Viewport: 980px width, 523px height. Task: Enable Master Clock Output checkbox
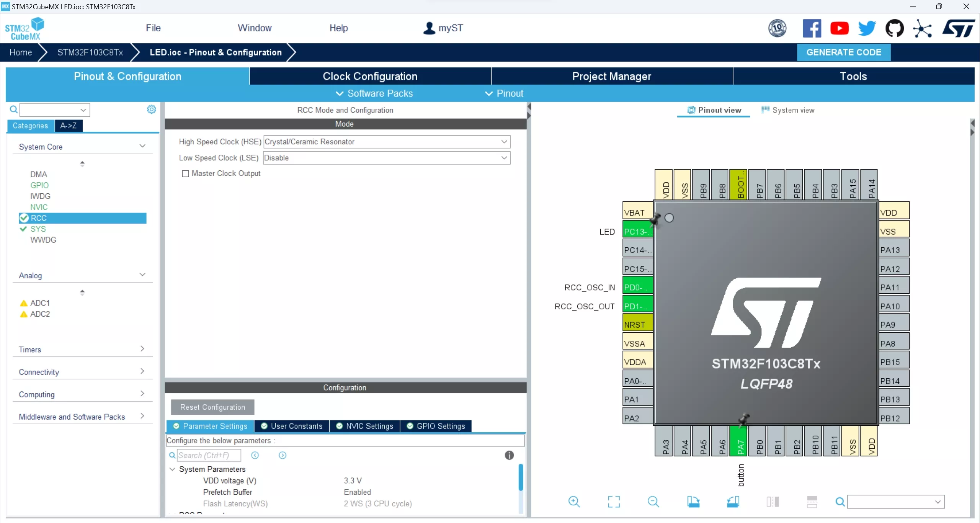[x=186, y=173]
